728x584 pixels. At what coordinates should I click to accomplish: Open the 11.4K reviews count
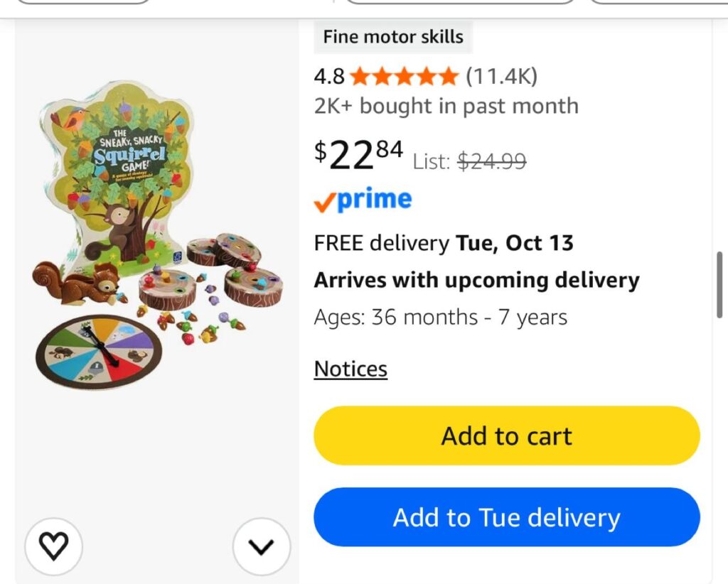coord(501,76)
